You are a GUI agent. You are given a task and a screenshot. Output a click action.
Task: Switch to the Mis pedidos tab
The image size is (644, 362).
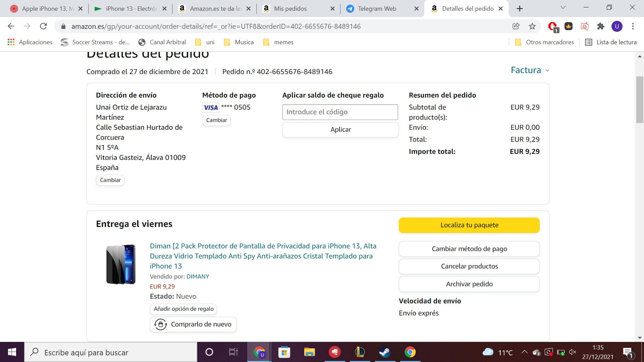point(290,9)
